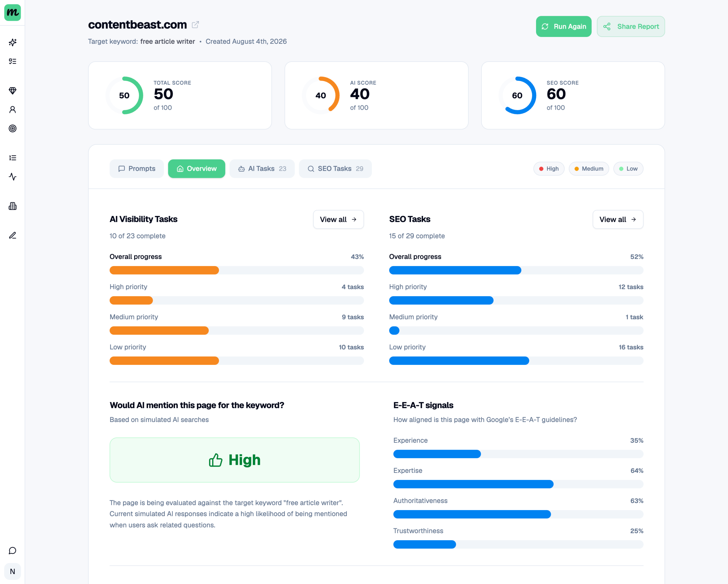
Task: Switch to the Prompts tab
Action: coord(137,168)
